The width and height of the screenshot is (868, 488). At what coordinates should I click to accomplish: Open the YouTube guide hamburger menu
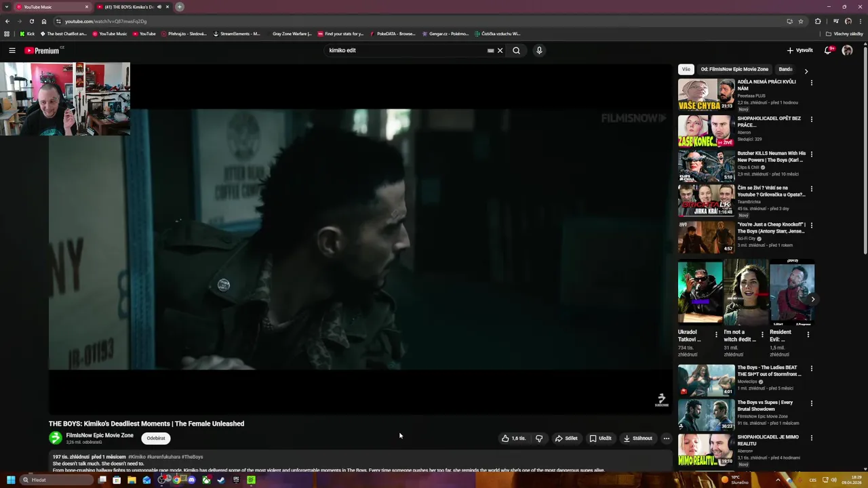[x=12, y=50]
